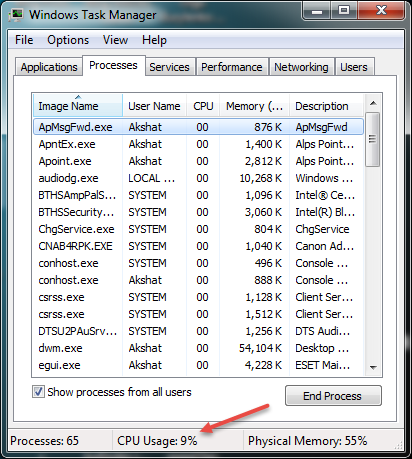Click the LOCAL ... user name cell
Screen dimensions: 412x459
pos(152,178)
